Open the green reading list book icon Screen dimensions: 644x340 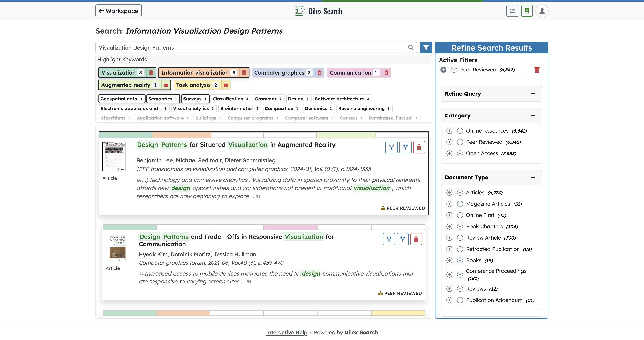pos(527,11)
